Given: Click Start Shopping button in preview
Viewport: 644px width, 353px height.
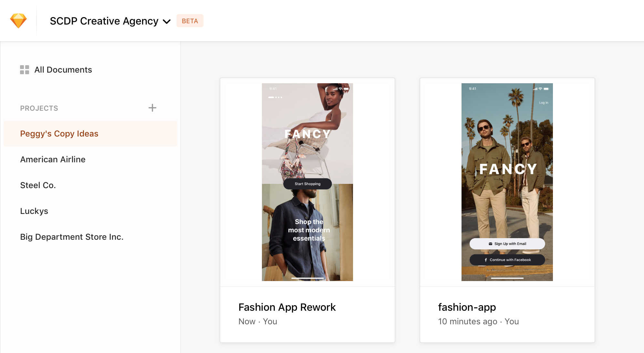Looking at the screenshot, I should point(307,184).
